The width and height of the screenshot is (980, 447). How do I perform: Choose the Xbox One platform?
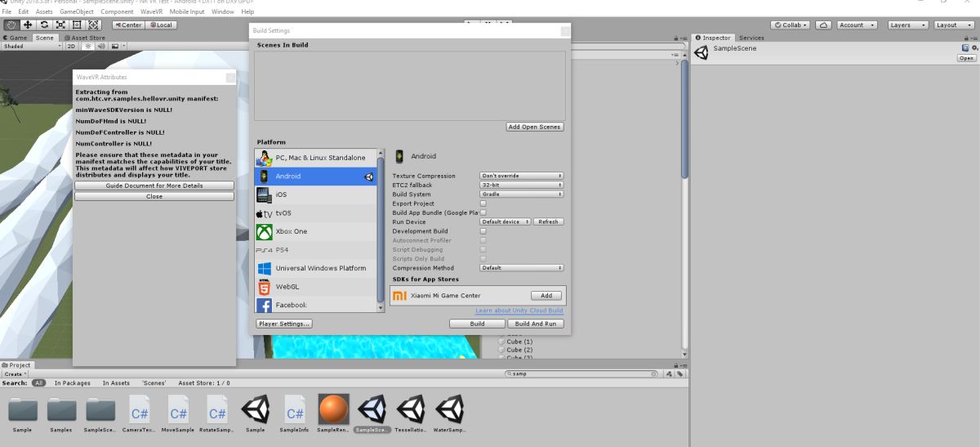pos(315,231)
